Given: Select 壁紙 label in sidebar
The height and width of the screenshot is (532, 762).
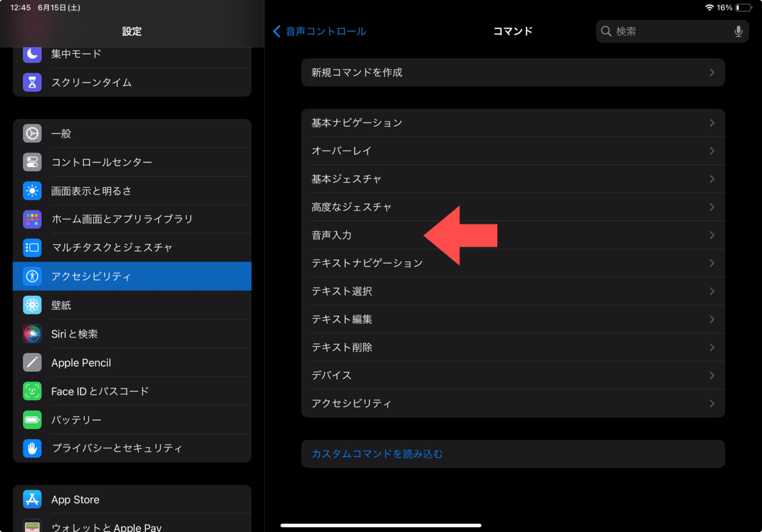Looking at the screenshot, I should click(61, 305).
